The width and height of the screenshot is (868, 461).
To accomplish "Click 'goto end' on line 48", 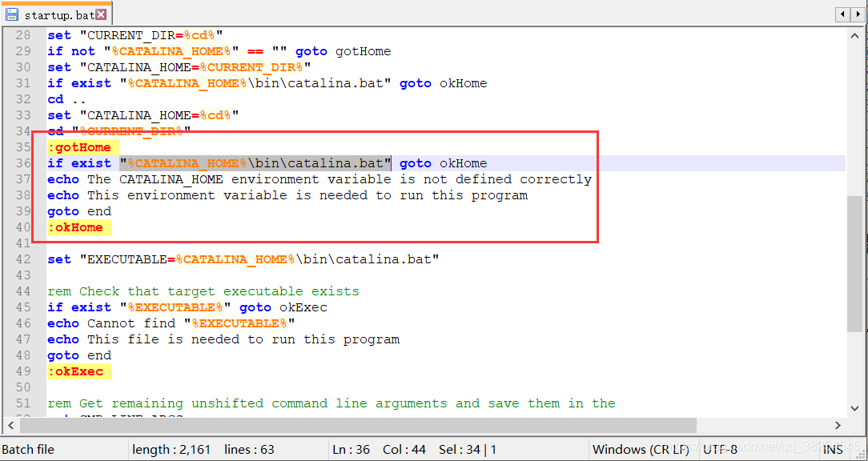I will click(x=79, y=355).
